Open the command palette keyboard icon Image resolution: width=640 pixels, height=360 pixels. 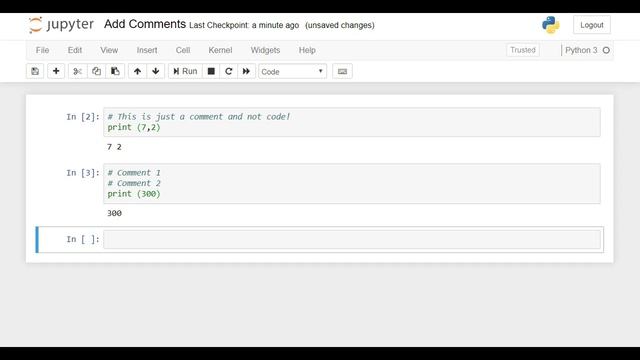(x=342, y=71)
